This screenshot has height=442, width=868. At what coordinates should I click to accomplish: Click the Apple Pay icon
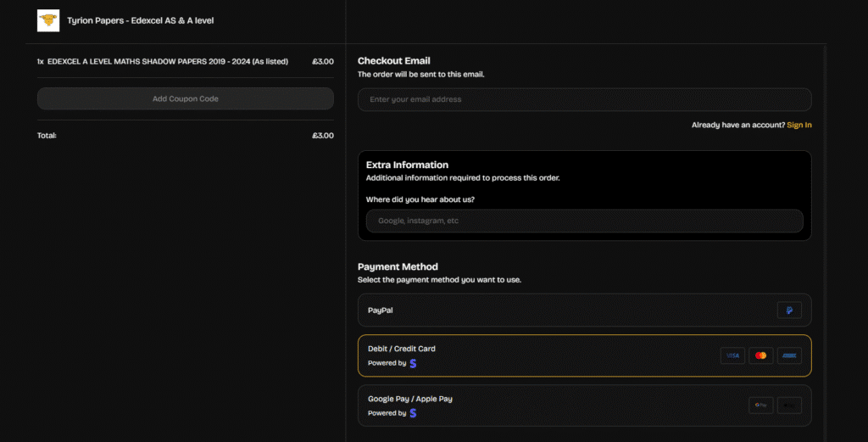(789, 406)
